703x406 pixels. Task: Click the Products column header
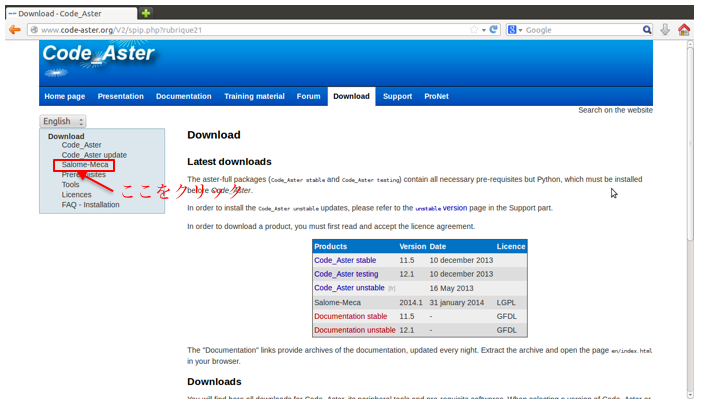click(x=330, y=246)
